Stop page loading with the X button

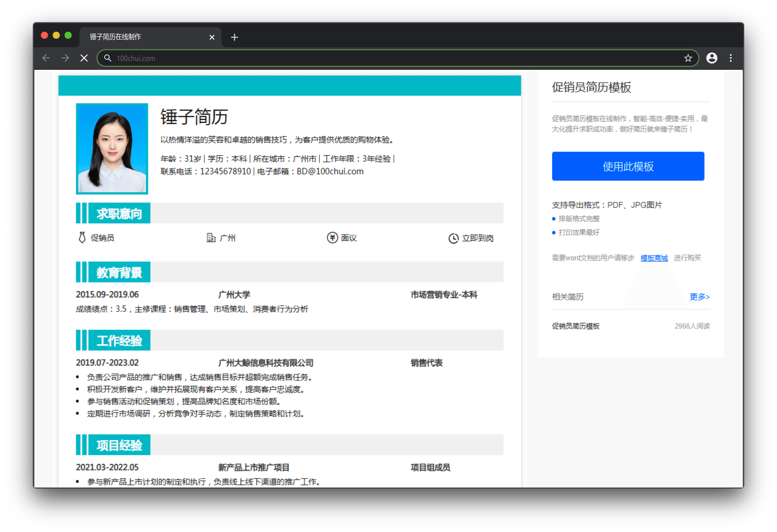pos(84,58)
